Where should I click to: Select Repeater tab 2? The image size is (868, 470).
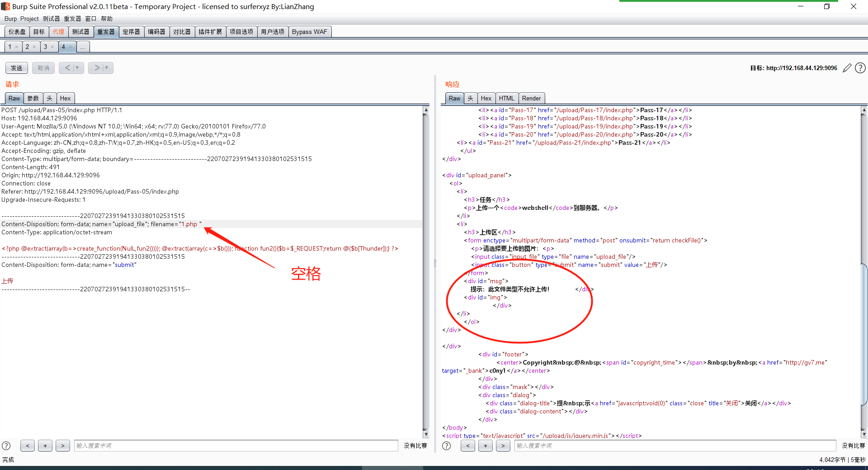[x=28, y=47]
